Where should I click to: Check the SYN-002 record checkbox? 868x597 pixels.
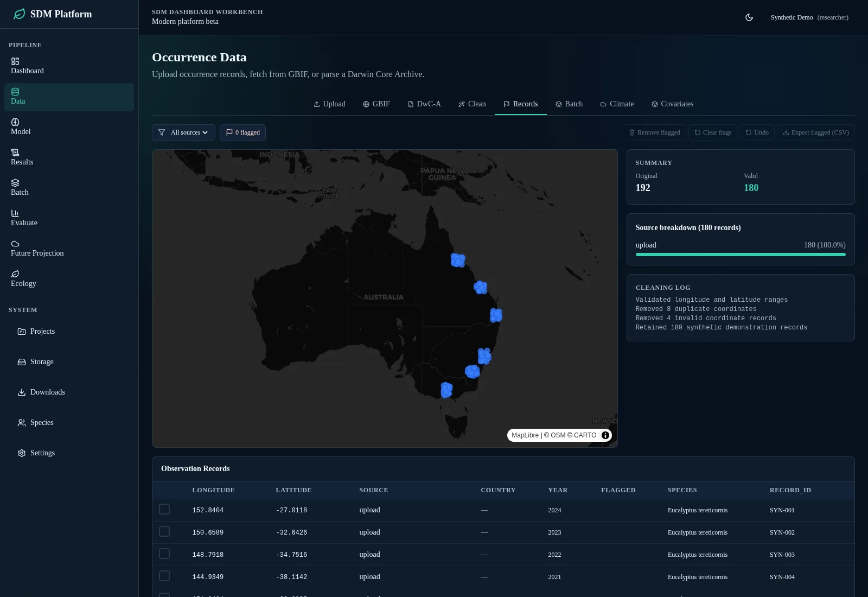(x=164, y=531)
